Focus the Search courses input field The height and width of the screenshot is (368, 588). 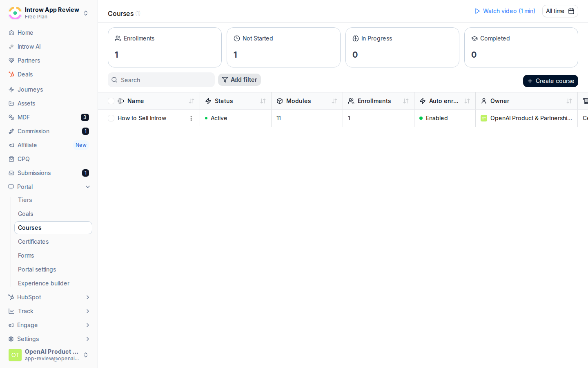click(x=161, y=80)
